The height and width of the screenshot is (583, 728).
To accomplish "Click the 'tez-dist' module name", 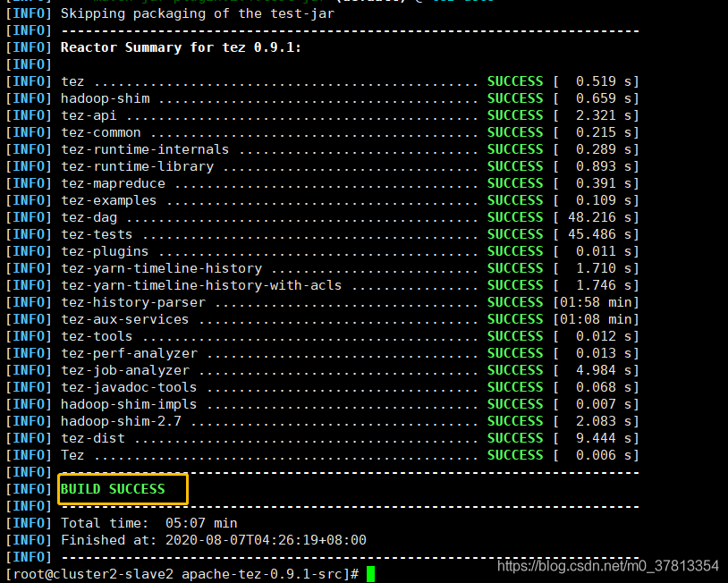I will pyautogui.click(x=93, y=438).
